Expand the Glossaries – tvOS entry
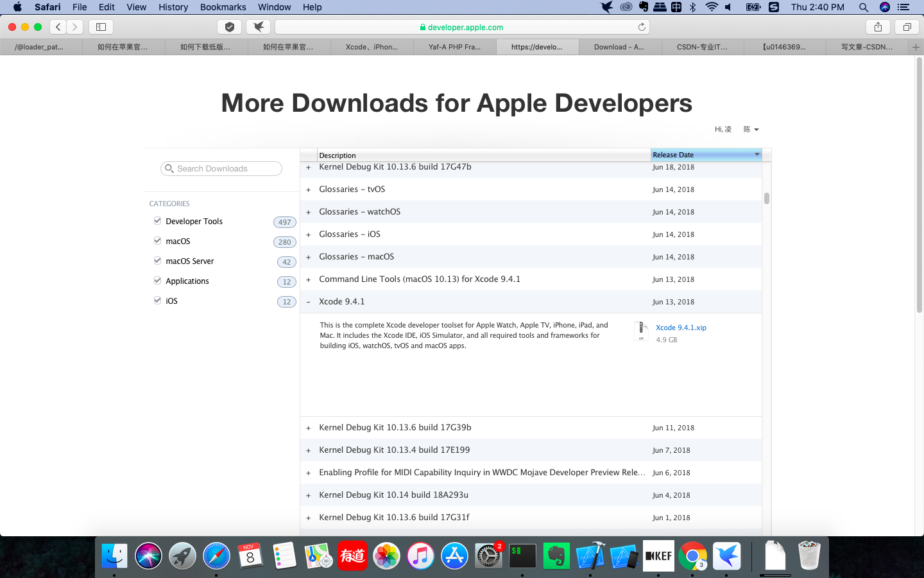 point(308,189)
